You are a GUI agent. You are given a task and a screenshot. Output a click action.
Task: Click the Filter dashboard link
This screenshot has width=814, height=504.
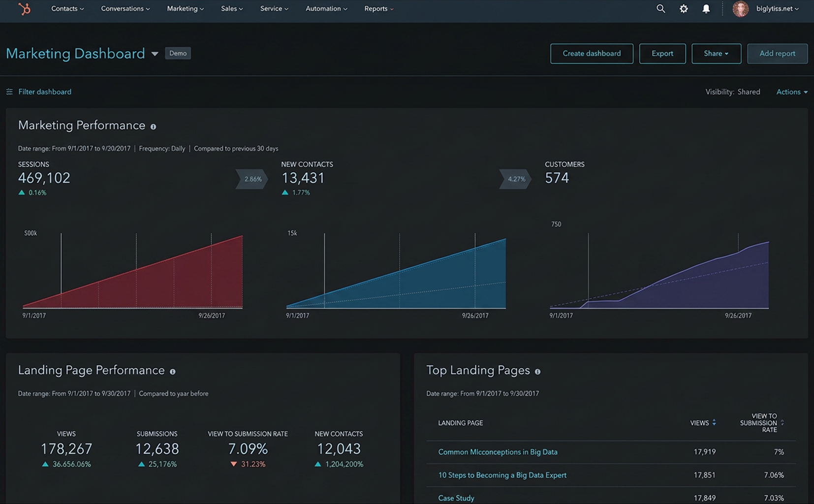click(x=45, y=92)
